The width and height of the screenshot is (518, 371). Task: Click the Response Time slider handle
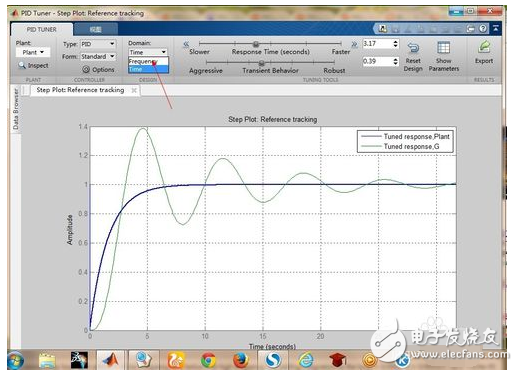pos(256,44)
